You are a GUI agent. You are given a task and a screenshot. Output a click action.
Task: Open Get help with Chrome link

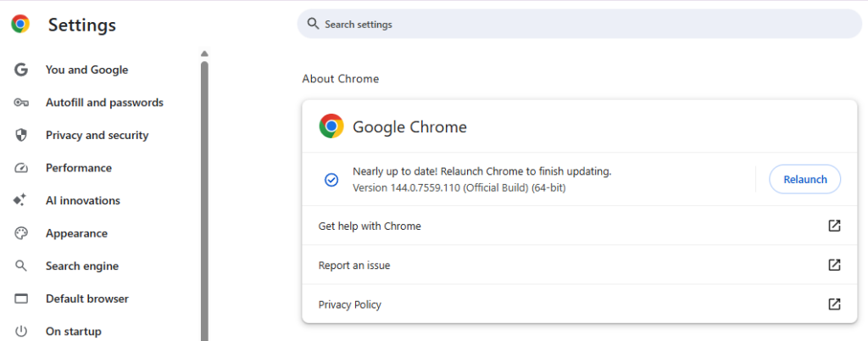370,226
